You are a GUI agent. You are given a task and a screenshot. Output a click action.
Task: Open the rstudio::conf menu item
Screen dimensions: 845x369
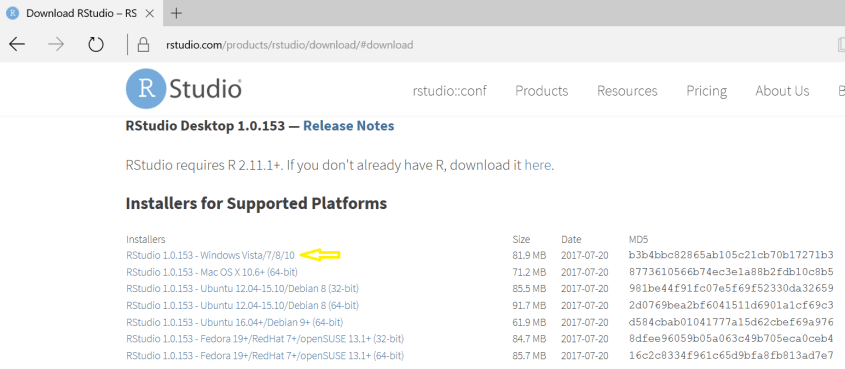tap(449, 91)
